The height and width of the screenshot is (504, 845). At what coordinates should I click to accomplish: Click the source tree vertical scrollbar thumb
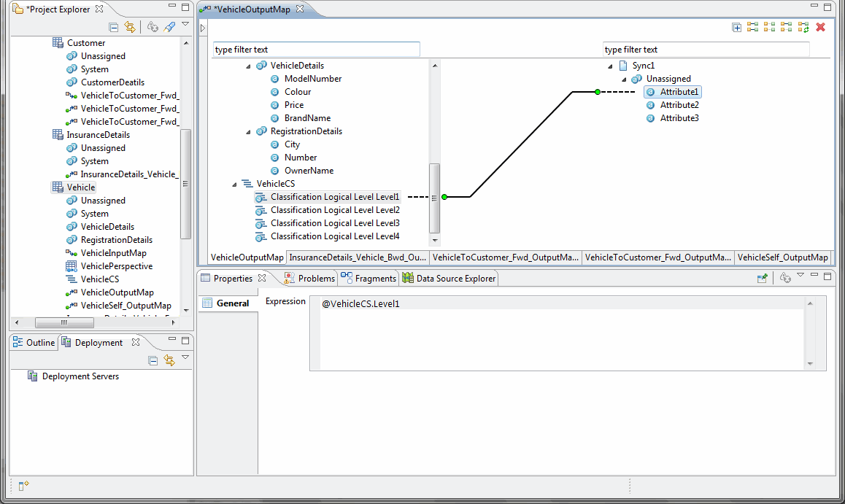tap(434, 198)
